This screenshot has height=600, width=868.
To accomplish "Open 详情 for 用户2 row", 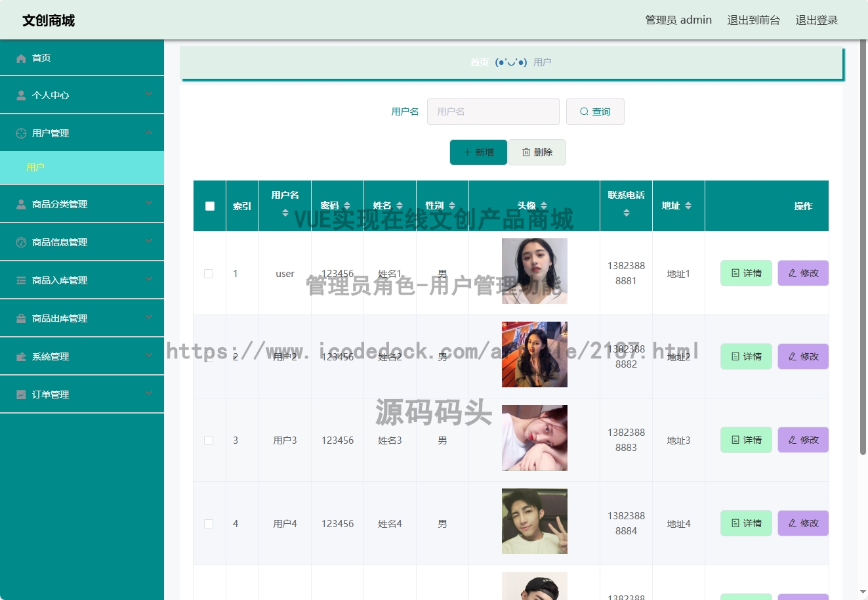I will pos(746,356).
